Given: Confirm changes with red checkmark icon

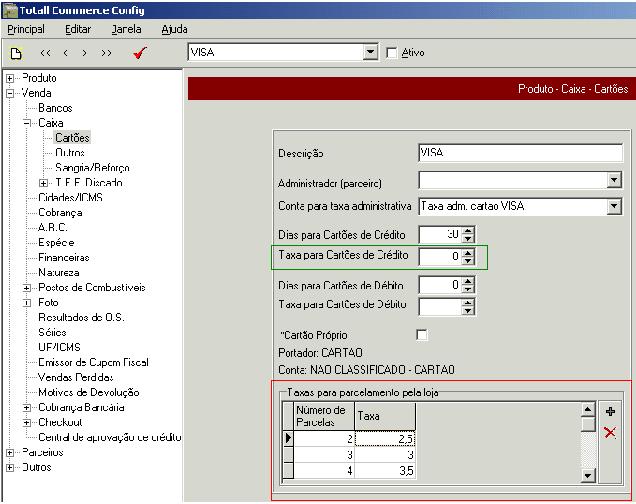Looking at the screenshot, I should (140, 53).
